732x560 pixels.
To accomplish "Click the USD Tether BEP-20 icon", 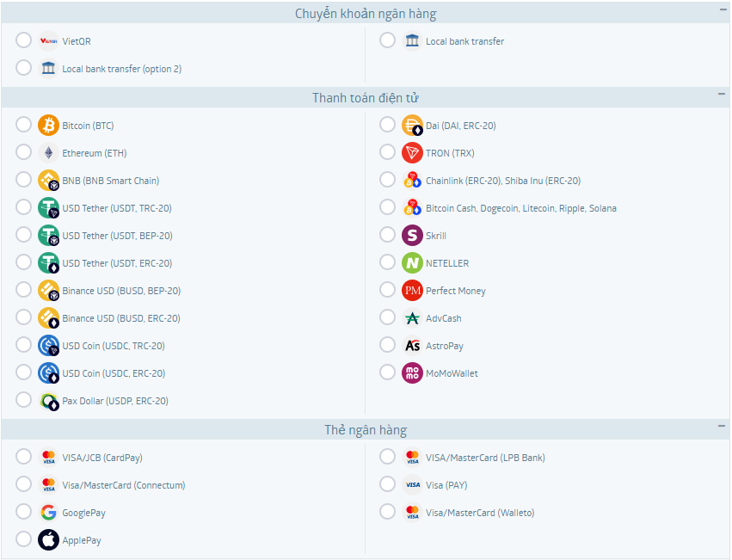I will 48,236.
